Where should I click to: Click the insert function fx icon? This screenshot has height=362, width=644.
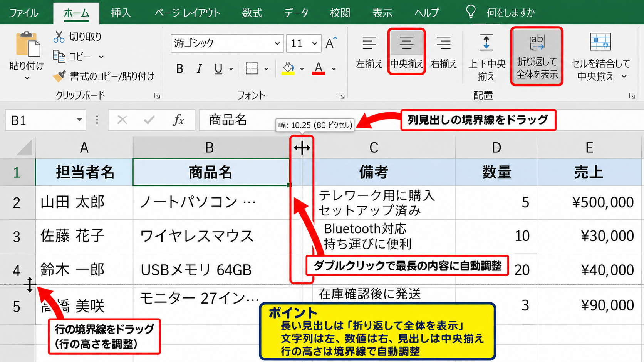pyautogui.click(x=178, y=120)
